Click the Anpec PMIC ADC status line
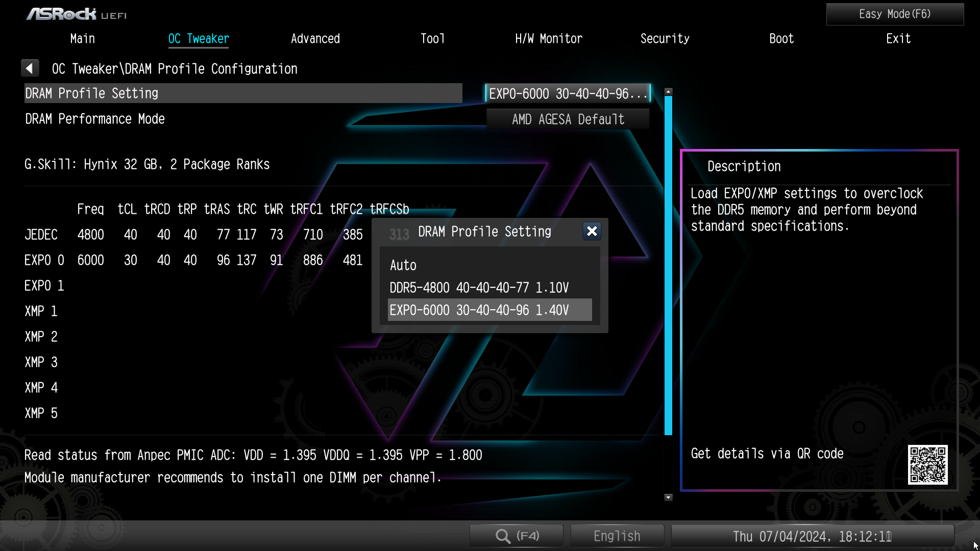980x551 pixels. point(253,455)
